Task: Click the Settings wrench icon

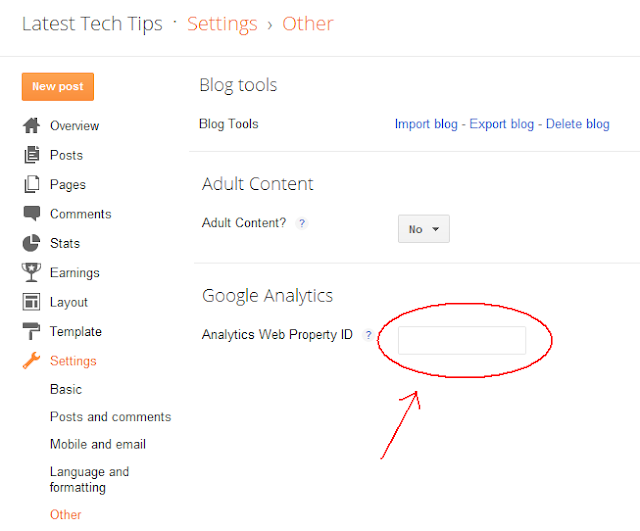Action: (x=31, y=361)
